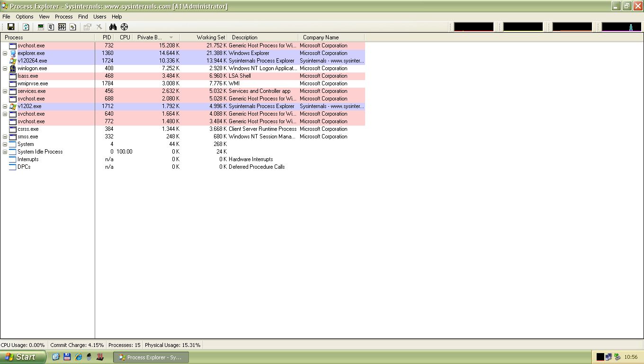Collapse the winlogon.exe tree node
This screenshot has width=644, height=364.
point(5,68)
